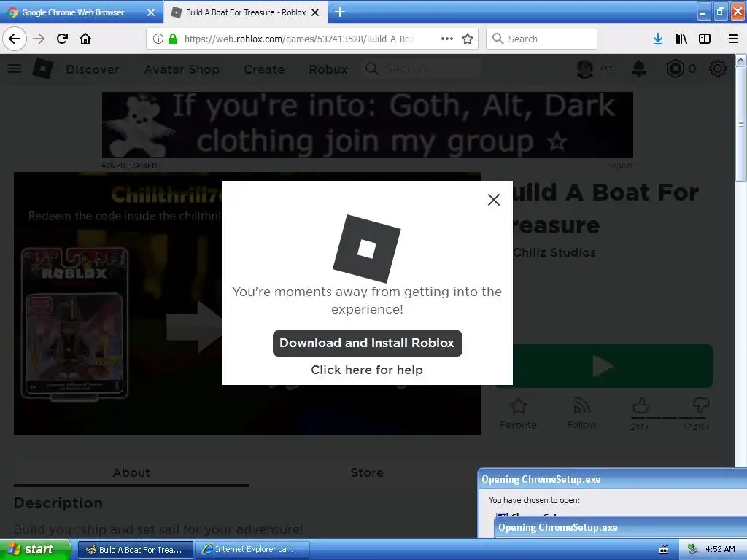Click the thumbs up like icon
This screenshot has width=747, height=560.
pyautogui.click(x=640, y=406)
